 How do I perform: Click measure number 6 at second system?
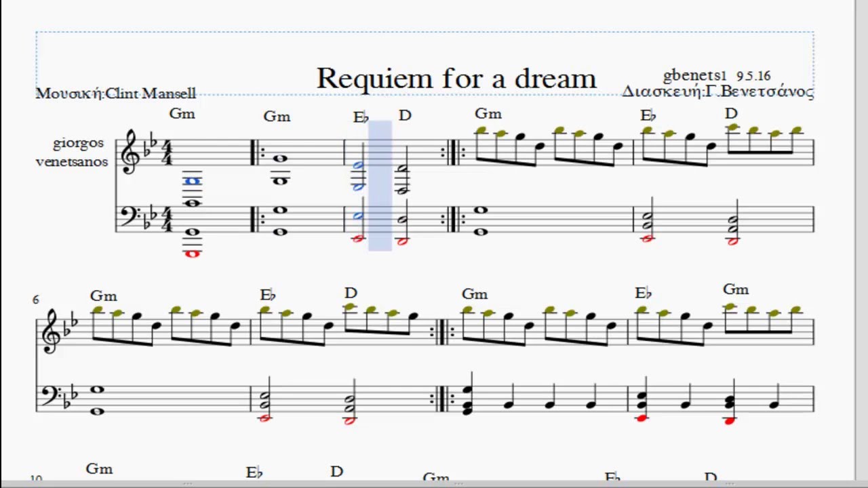pyautogui.click(x=36, y=299)
